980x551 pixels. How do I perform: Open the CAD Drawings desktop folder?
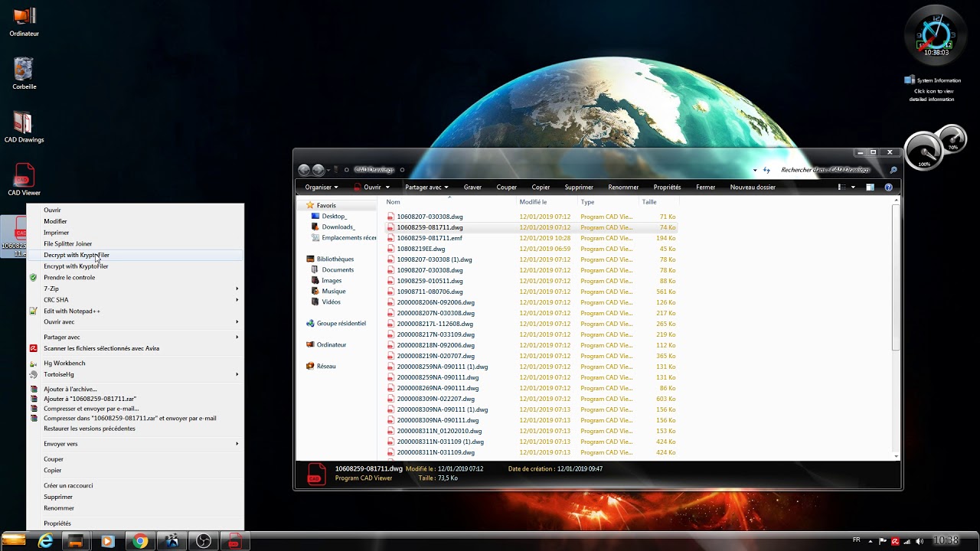[x=24, y=127]
